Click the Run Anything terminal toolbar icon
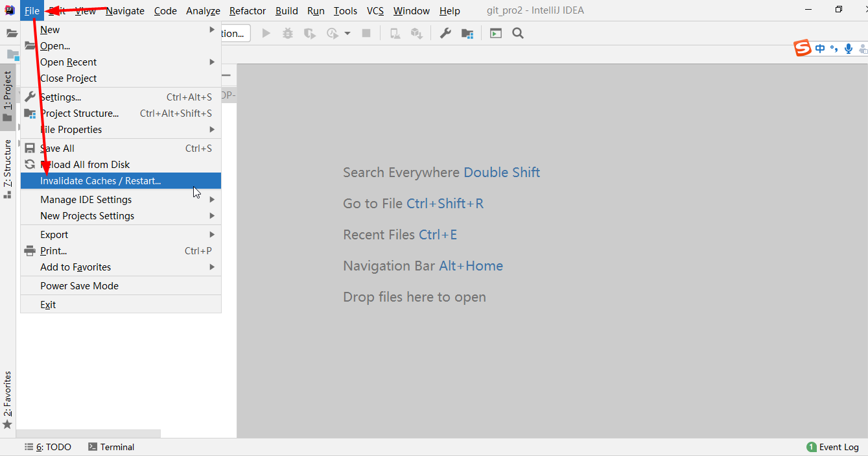Image resolution: width=868 pixels, height=456 pixels. [x=496, y=33]
